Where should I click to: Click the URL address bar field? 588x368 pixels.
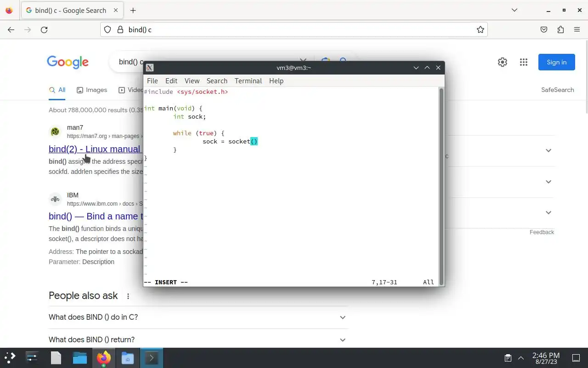[x=294, y=29]
